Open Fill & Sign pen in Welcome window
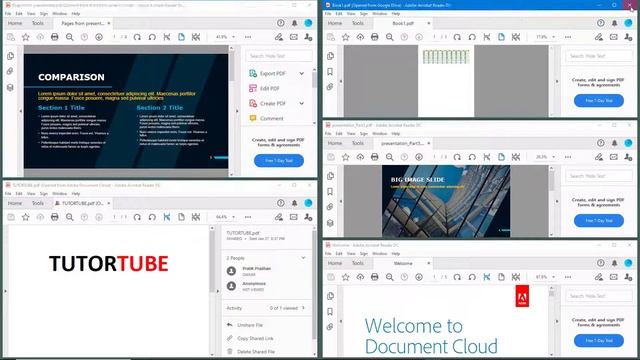640x360 pixels. point(599,277)
